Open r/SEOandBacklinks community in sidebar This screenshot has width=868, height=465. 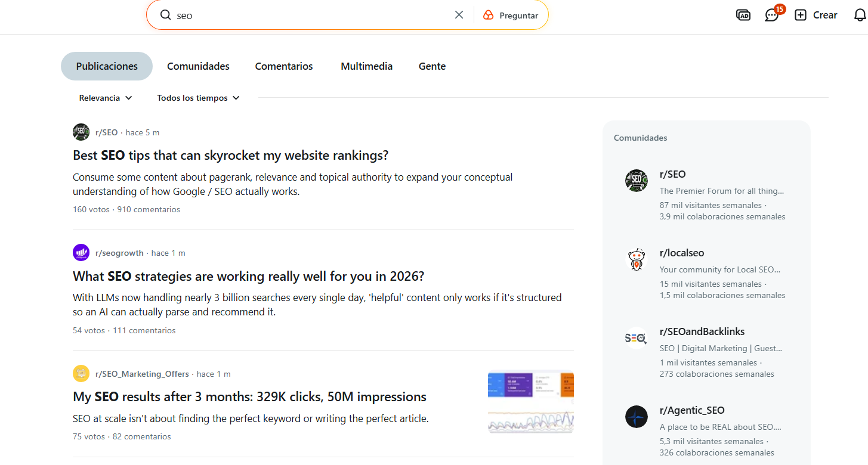(702, 331)
